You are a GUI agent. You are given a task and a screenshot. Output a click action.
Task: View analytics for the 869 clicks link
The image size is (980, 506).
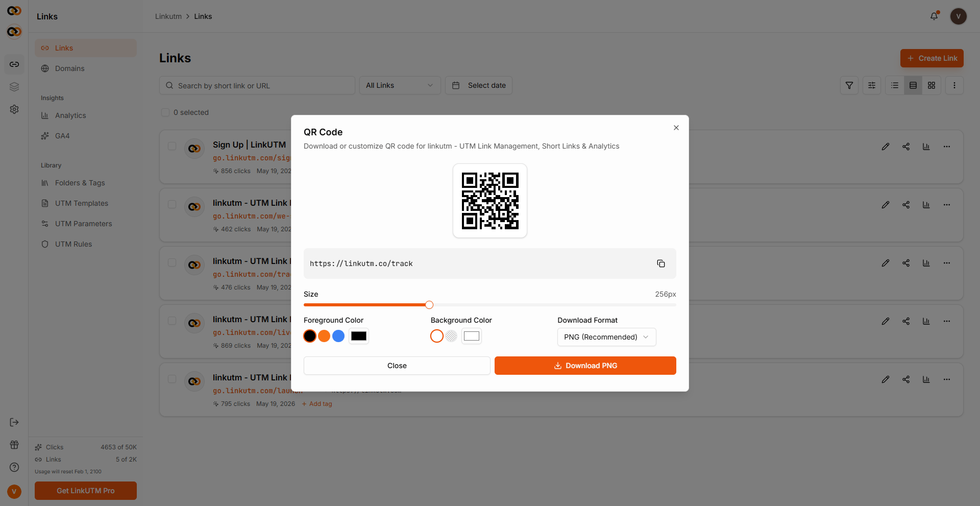pos(926,321)
